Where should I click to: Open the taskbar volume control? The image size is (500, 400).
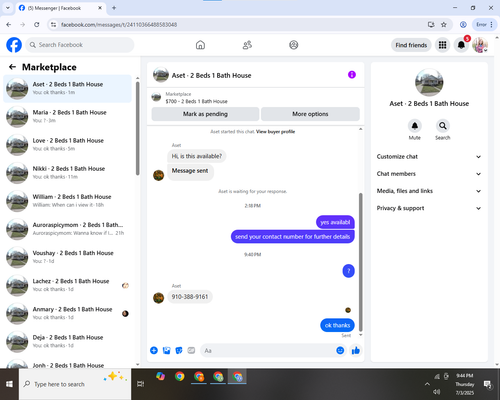coord(436,392)
